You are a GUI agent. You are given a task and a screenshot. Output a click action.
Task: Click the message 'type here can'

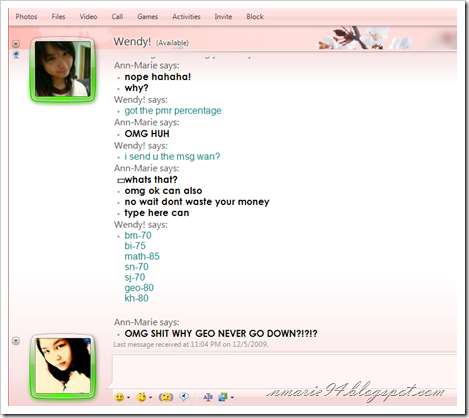[x=157, y=213]
